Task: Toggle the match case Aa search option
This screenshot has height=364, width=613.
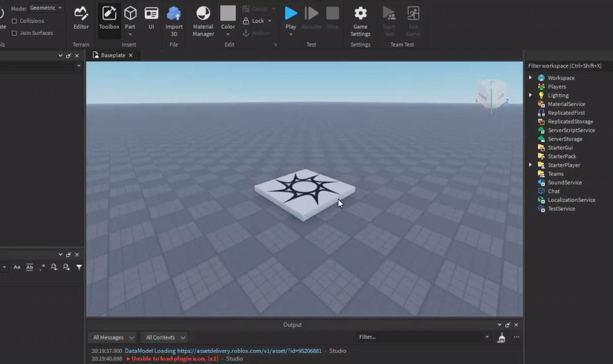Action: click(x=17, y=267)
